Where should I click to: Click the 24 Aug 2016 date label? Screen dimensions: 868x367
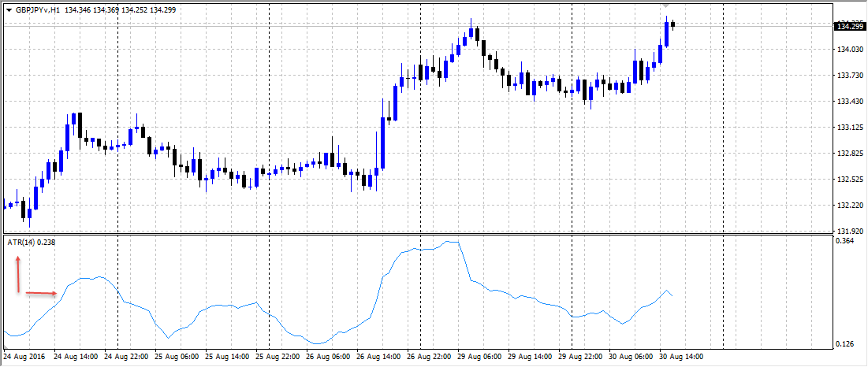click(25, 356)
